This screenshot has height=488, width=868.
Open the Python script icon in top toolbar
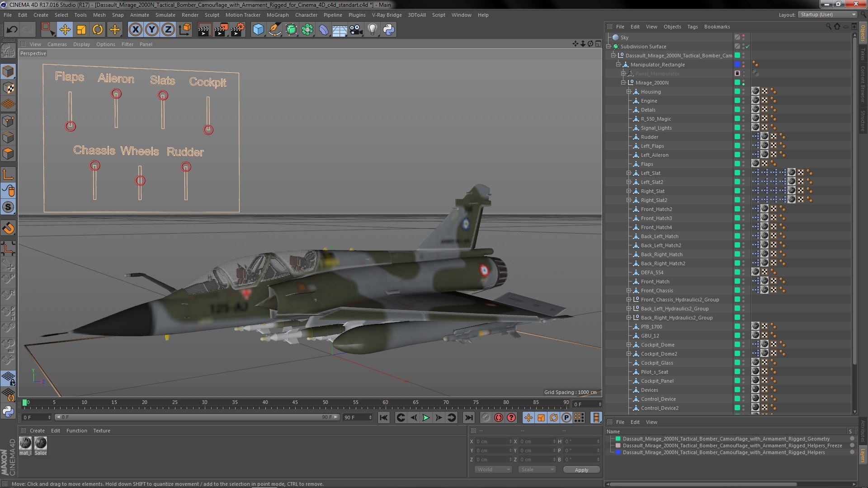(x=389, y=30)
